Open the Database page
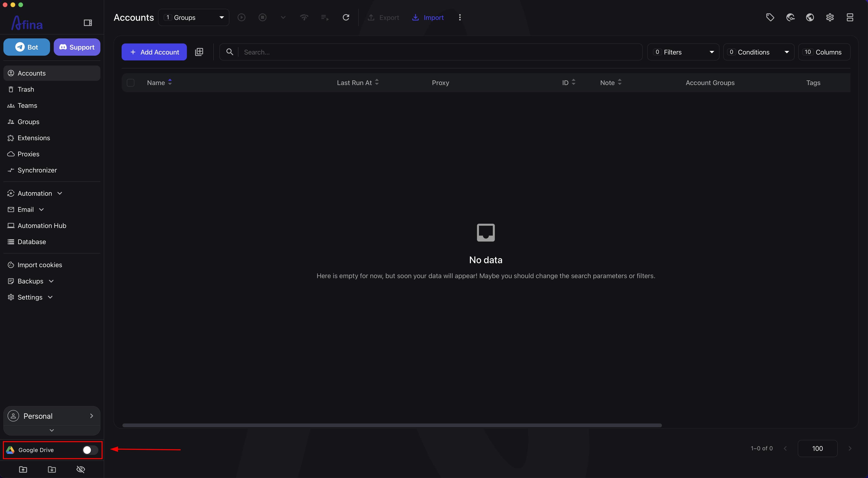 52,242
